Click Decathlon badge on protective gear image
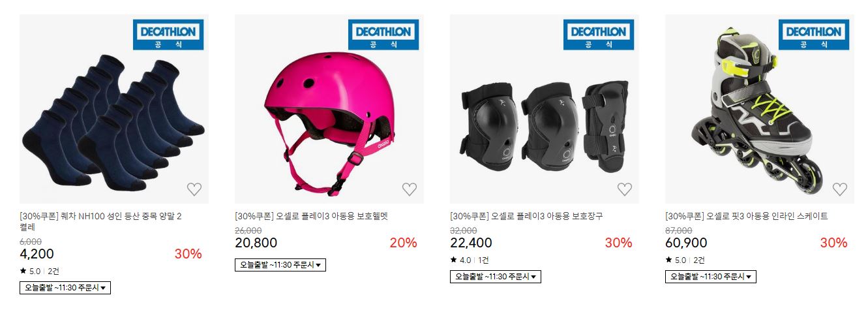The height and width of the screenshot is (310, 868). [599, 35]
